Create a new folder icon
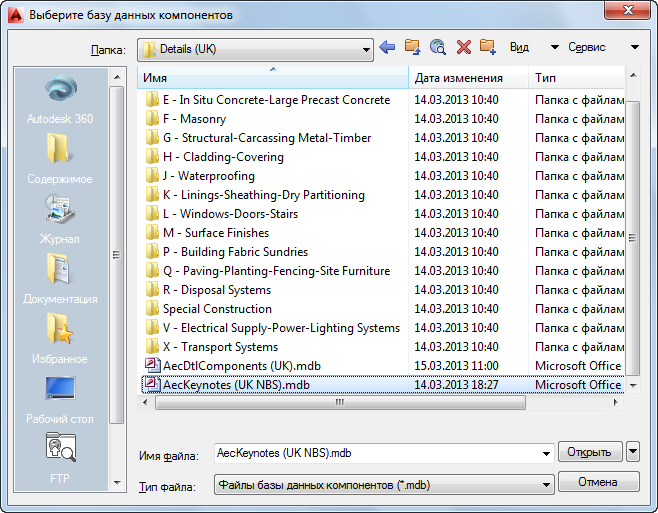 pos(488,47)
